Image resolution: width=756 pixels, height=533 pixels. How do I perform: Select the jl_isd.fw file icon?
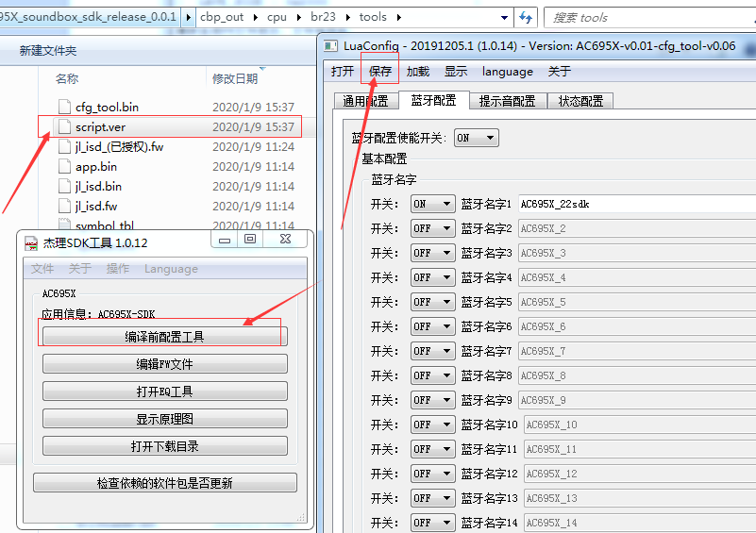click(64, 206)
